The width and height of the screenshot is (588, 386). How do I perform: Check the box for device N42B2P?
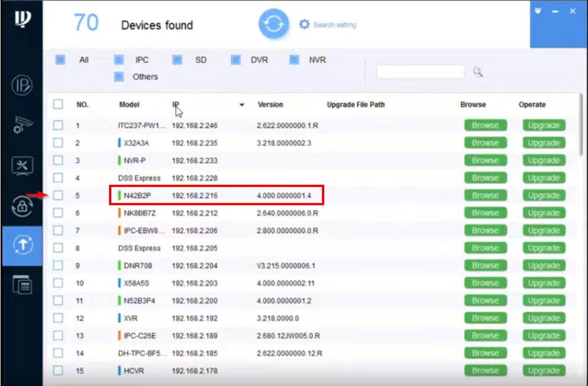(58, 195)
